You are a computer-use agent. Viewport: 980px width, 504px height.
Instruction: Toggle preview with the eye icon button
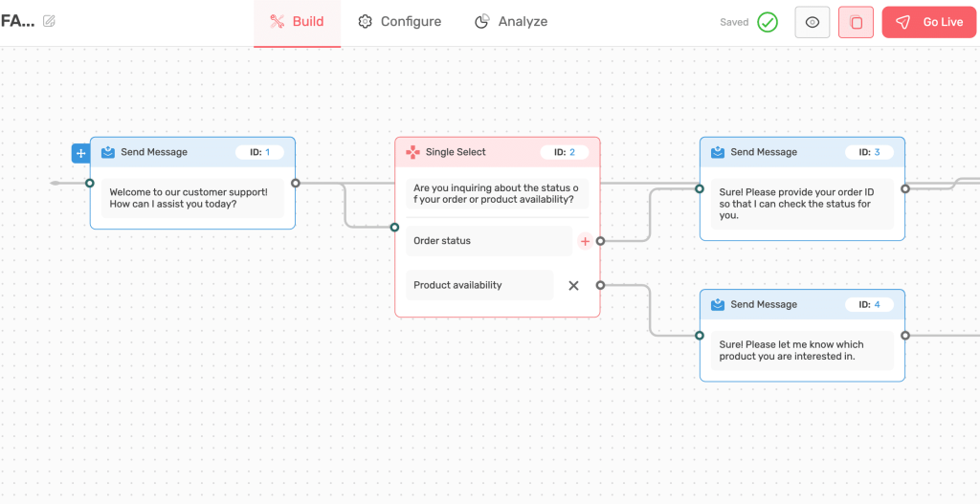point(813,22)
